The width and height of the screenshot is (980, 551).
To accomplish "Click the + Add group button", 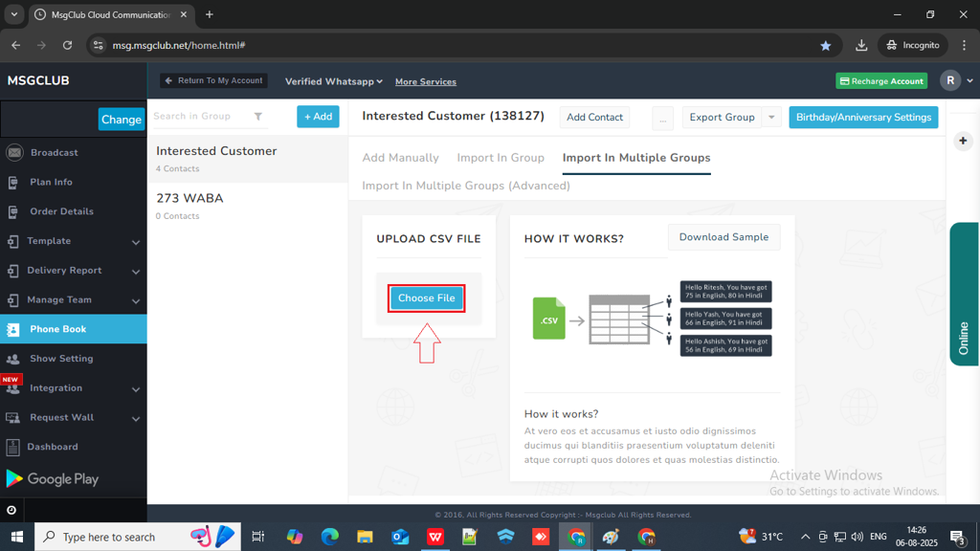I will click(x=318, y=117).
